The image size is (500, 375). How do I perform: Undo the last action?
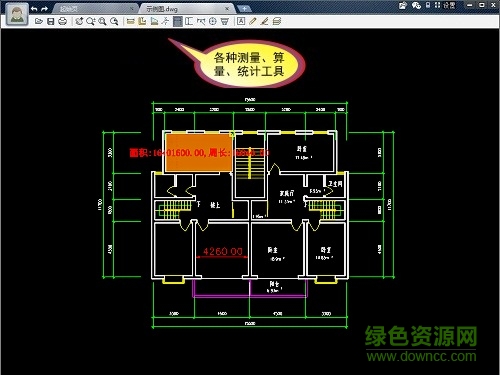[34, 9]
